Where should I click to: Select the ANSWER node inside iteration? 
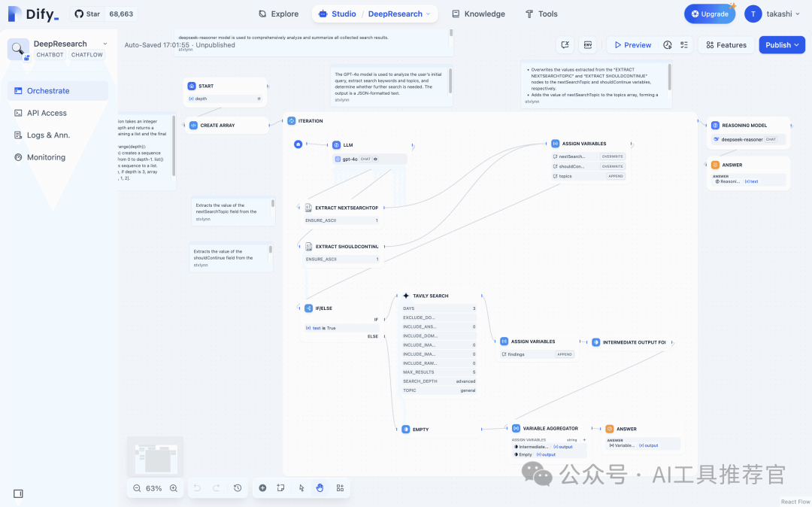click(643, 436)
